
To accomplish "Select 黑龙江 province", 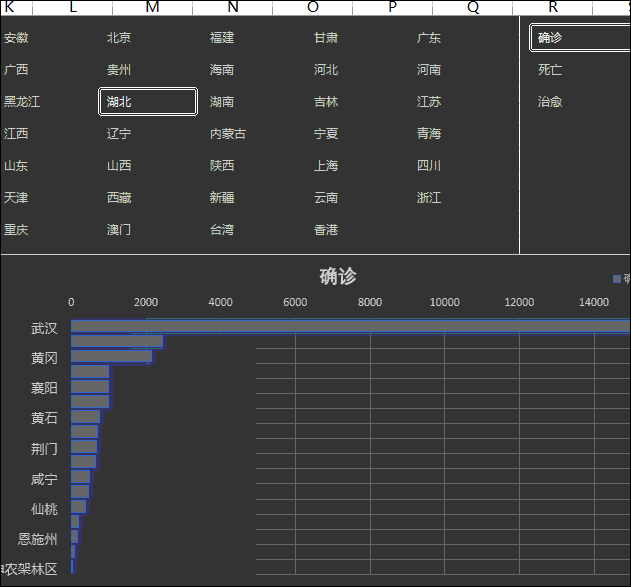I will [22, 101].
